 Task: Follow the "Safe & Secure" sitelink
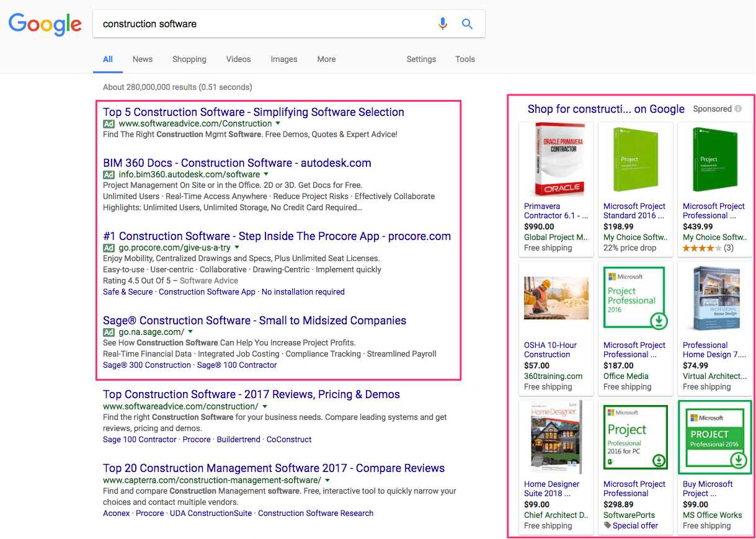(128, 292)
